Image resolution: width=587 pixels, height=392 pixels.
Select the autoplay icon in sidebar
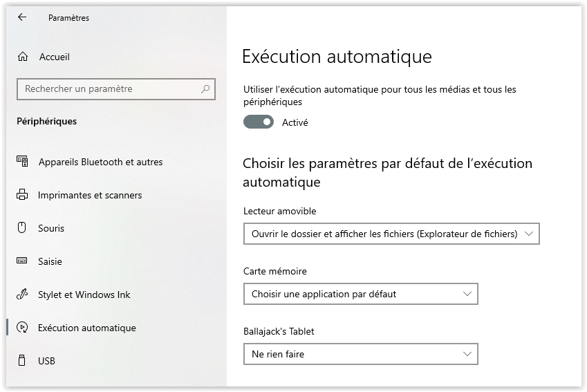[22, 328]
